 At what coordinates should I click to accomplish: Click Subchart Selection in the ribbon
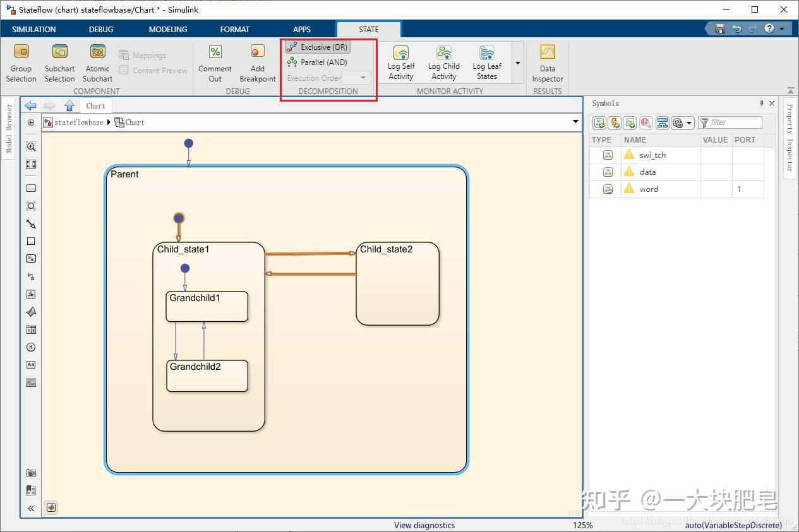tap(59, 64)
